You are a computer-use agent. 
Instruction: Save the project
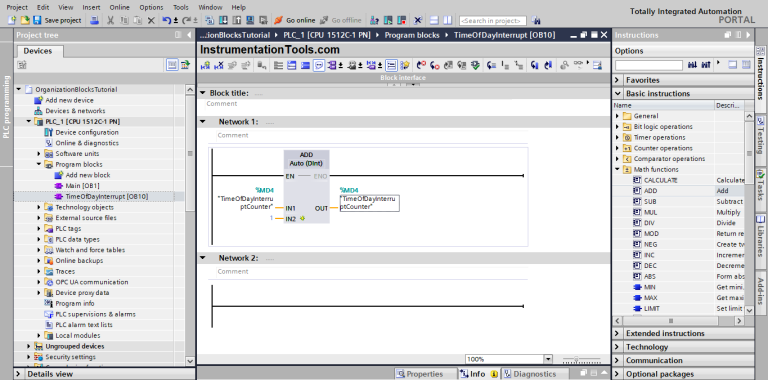[57, 21]
